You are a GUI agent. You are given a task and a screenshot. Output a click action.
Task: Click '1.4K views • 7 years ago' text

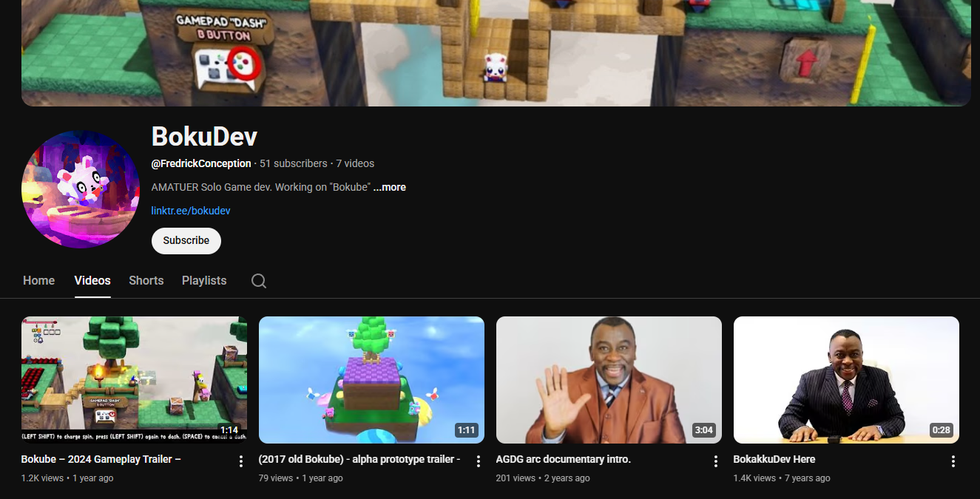pyautogui.click(x=781, y=478)
